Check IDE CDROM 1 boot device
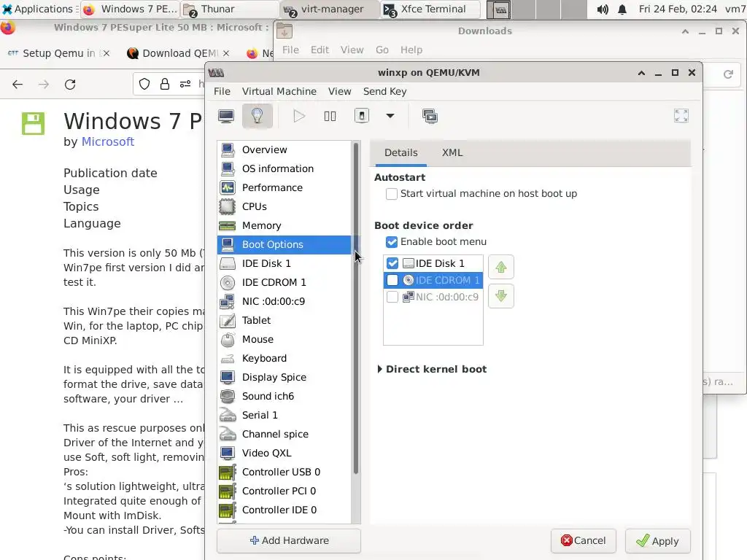Image resolution: width=747 pixels, height=560 pixels. click(392, 280)
